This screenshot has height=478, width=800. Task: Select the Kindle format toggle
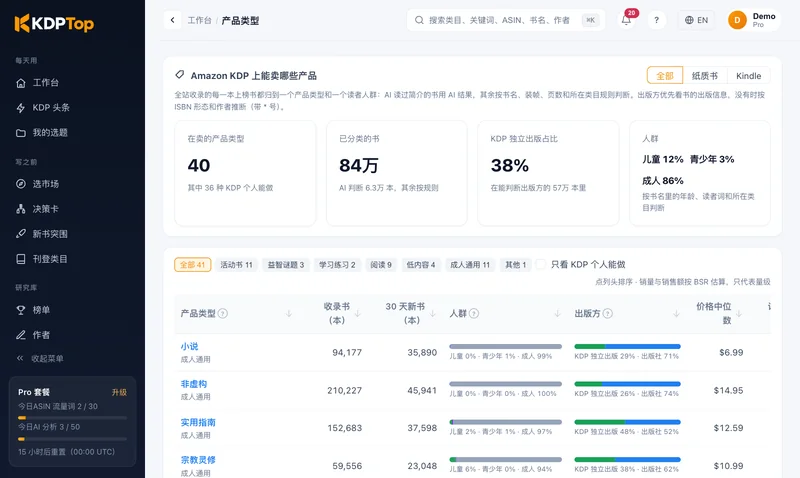(x=748, y=76)
